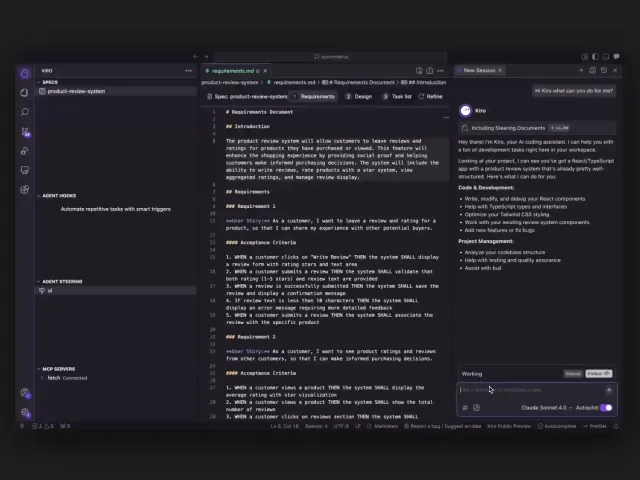The height and width of the screenshot is (480, 640).
Task: Open the Accounts icon in activity bar
Action: pos(25,393)
